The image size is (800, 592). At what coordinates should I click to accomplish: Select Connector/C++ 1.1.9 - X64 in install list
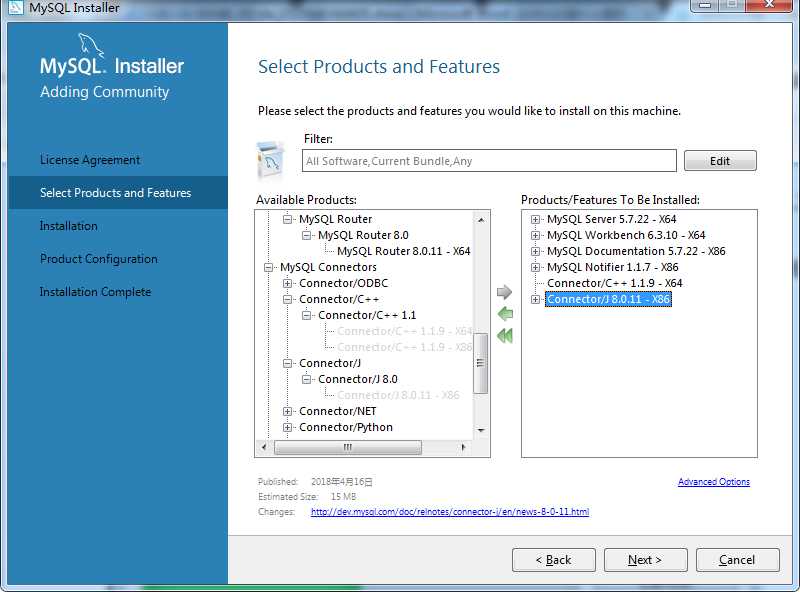[614, 283]
